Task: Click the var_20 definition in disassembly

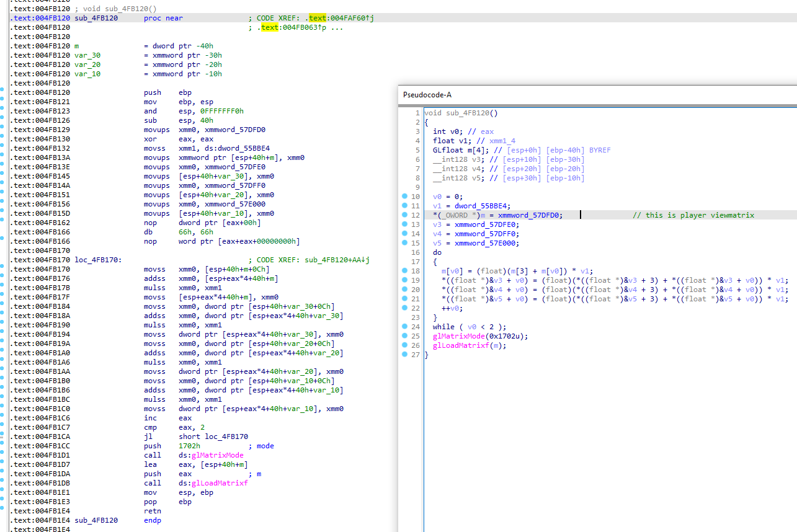Action: (87, 64)
